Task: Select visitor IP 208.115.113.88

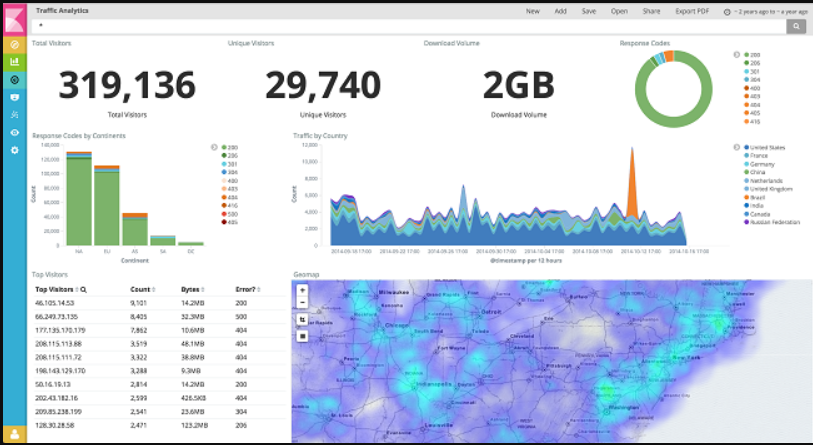Action: (58, 343)
